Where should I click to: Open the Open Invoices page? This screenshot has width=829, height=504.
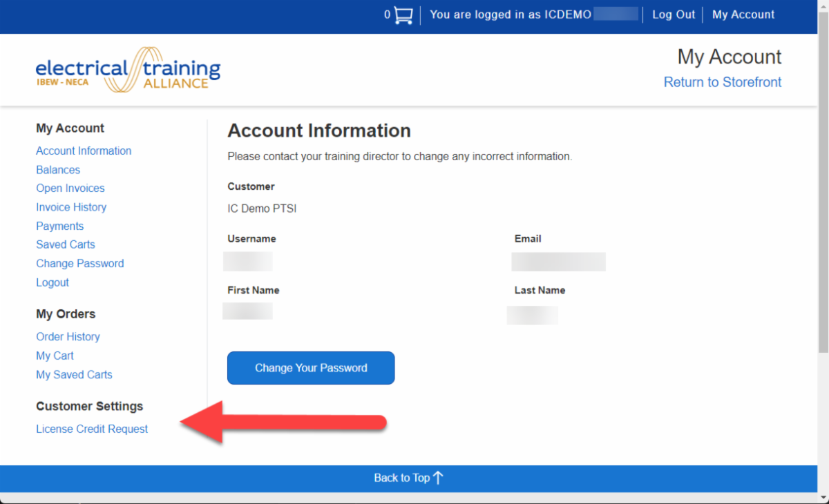click(70, 188)
